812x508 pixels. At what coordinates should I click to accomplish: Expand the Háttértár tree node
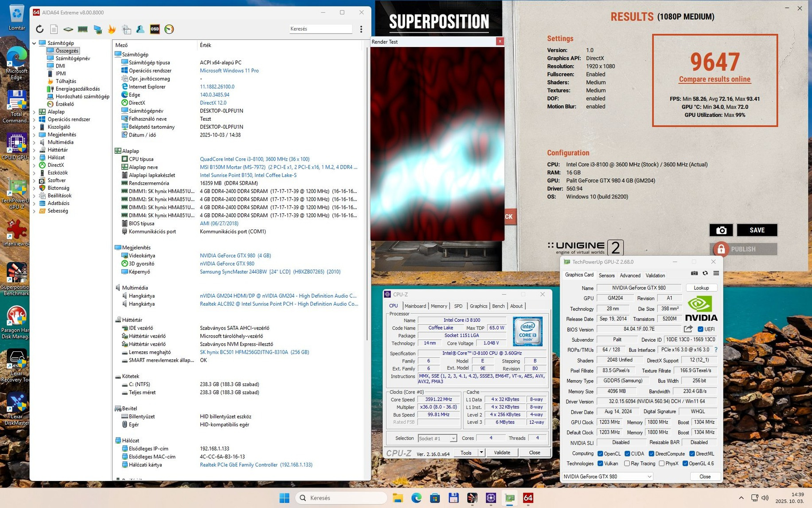point(34,150)
